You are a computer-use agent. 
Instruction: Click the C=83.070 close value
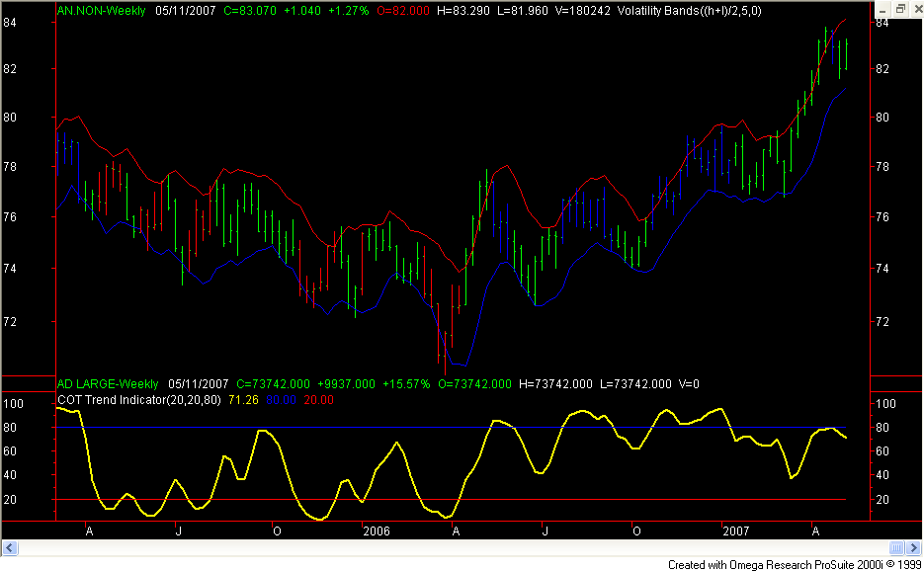point(250,11)
